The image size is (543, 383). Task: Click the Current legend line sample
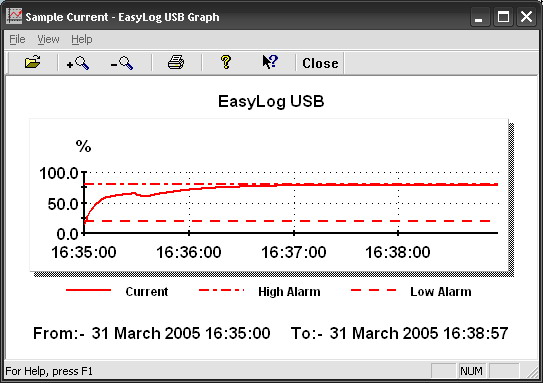88,290
